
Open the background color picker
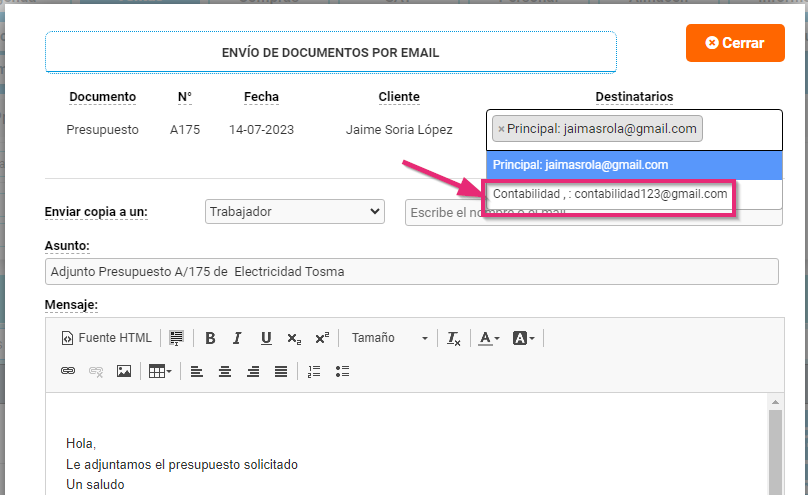[523, 338]
